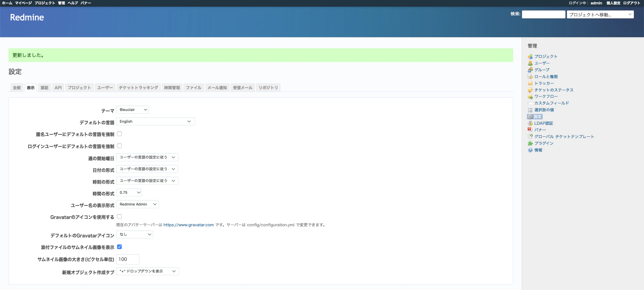Click ログアウト in the top menu
The width and height of the screenshot is (644, 290).
coord(632,3)
